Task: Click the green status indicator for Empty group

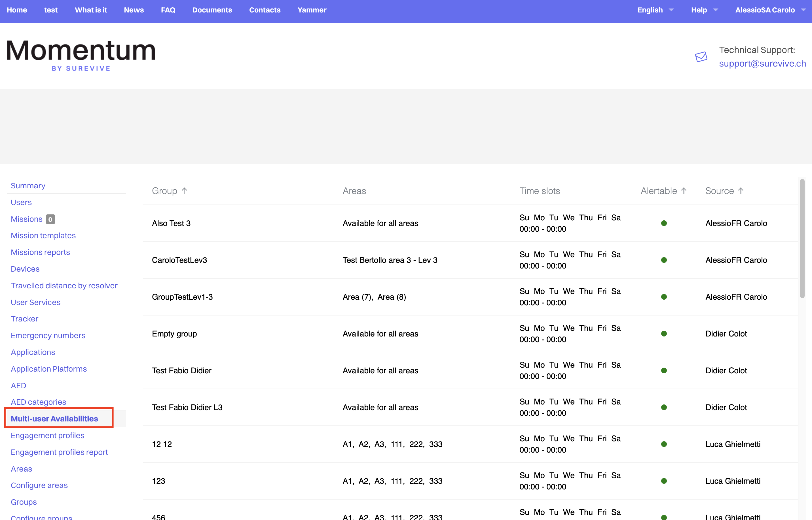Action: click(664, 334)
